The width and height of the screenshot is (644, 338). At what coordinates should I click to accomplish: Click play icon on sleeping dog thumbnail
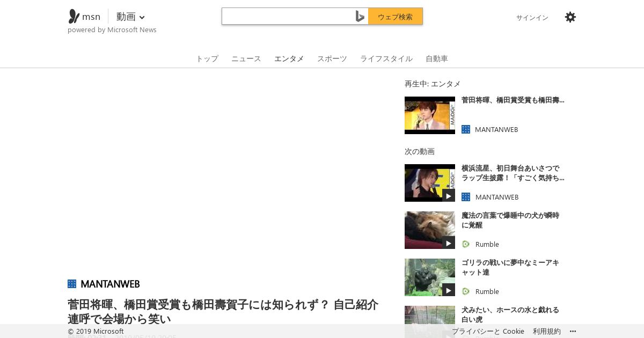click(x=449, y=243)
